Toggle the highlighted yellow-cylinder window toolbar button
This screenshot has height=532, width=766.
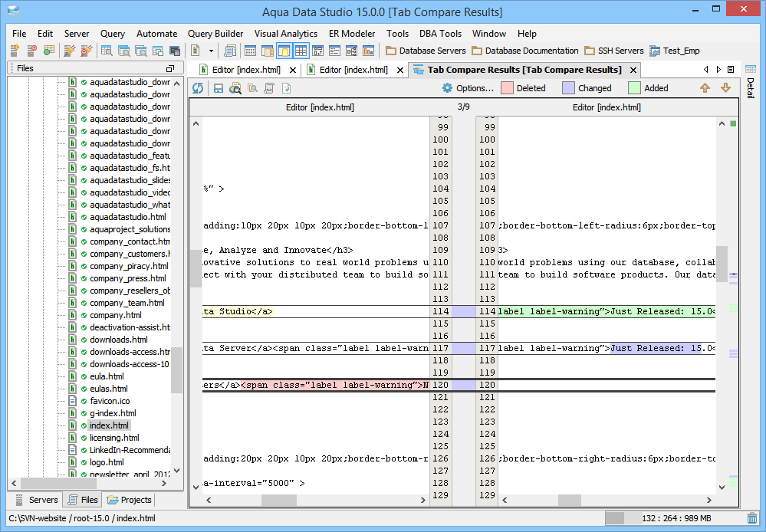point(284,51)
